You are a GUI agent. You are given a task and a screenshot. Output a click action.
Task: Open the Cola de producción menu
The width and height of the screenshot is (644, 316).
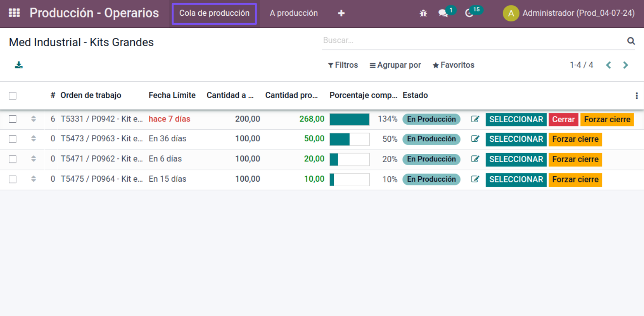click(214, 13)
